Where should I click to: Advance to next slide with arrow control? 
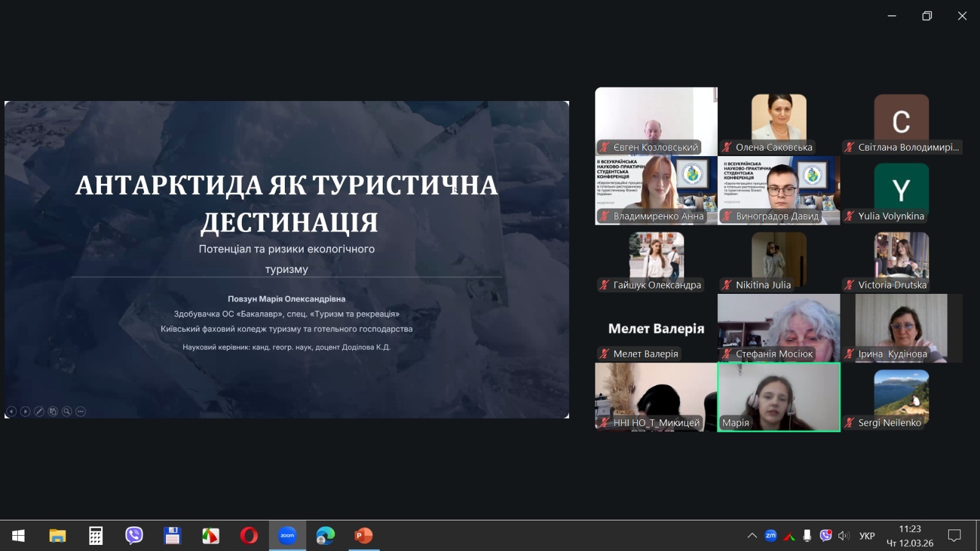click(x=25, y=411)
